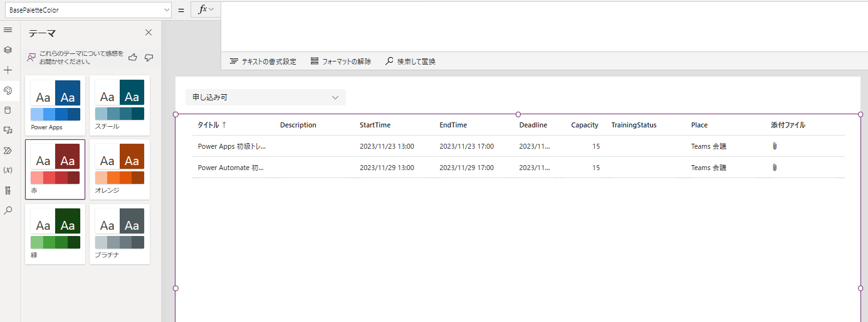The height and width of the screenshot is (322, 868).
Task: Click the Place column header
Action: 699,125
